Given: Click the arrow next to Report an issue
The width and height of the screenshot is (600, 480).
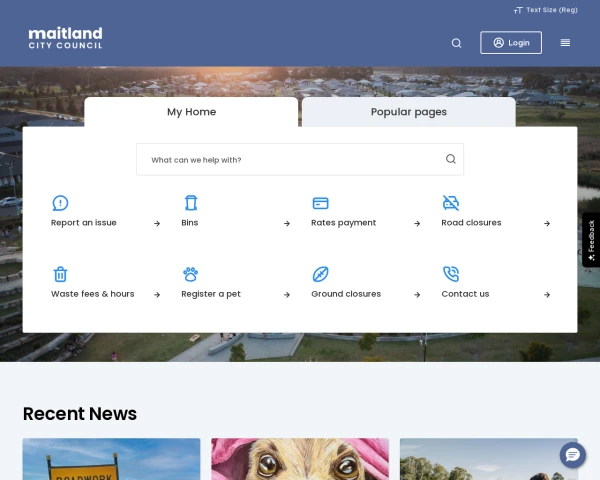Looking at the screenshot, I should point(157,223).
